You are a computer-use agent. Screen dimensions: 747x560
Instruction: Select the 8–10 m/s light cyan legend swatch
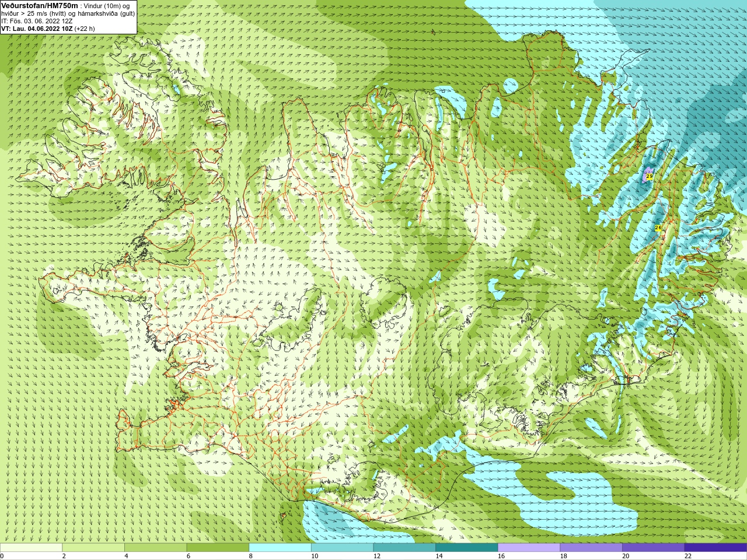(x=280, y=548)
